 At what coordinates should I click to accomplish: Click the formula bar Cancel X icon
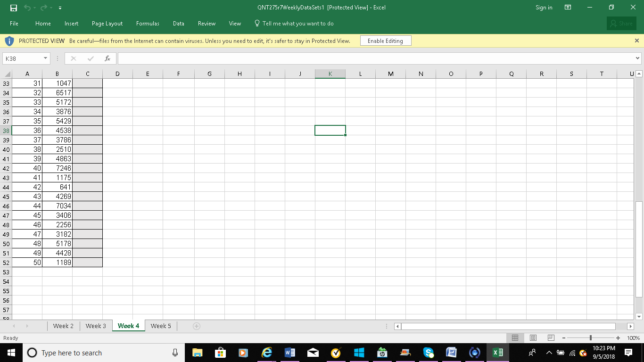(73, 58)
